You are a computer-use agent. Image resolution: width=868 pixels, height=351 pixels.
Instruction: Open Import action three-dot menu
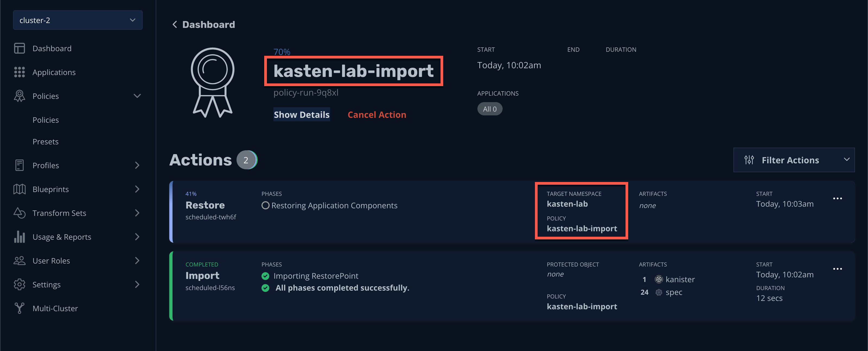837,269
